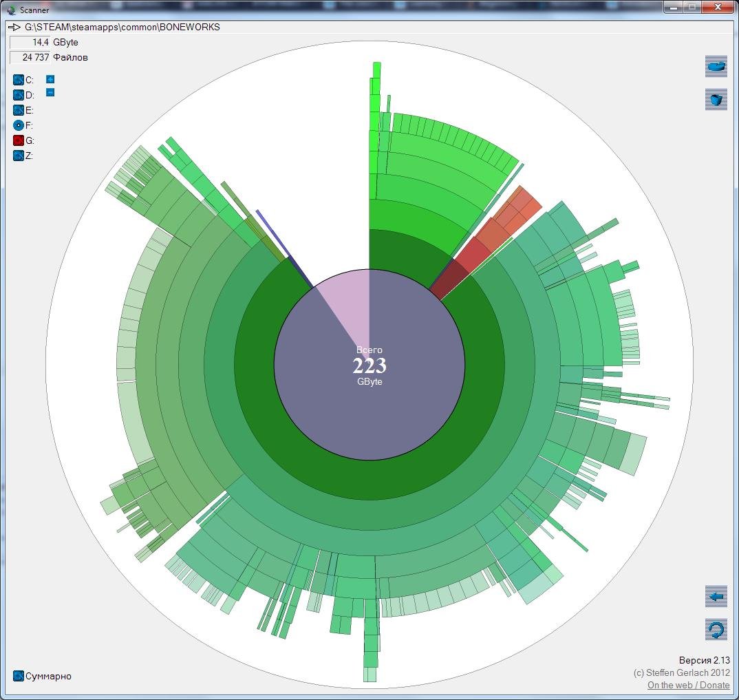Viewport: 739px width, 700px height.
Task: Select the F: disc drive icon
Action: (x=19, y=125)
